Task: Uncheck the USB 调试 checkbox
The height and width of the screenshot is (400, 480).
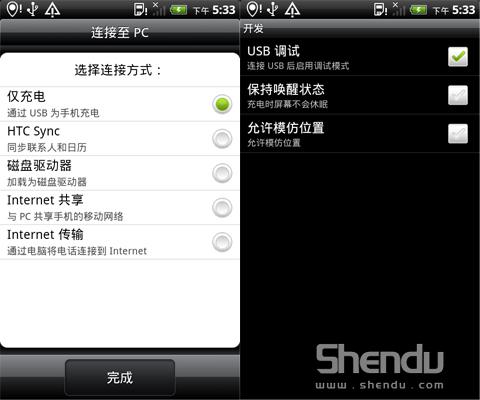Action: pyautogui.click(x=458, y=57)
